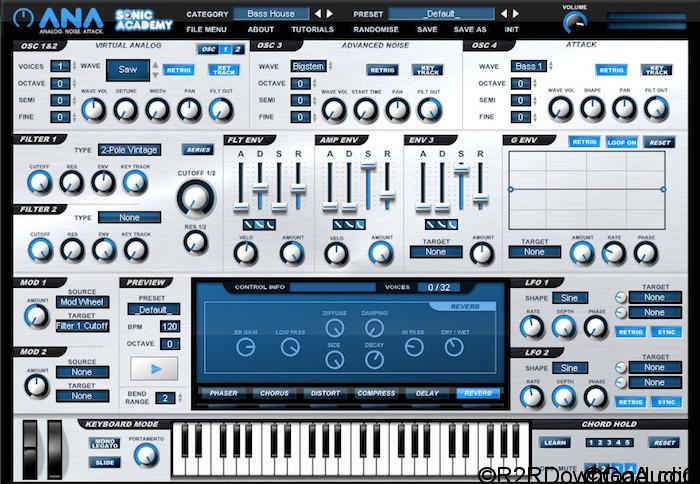Screen dimensions: 700x484
Task: Select previous category arrow next to Bass House
Action: [317, 14]
